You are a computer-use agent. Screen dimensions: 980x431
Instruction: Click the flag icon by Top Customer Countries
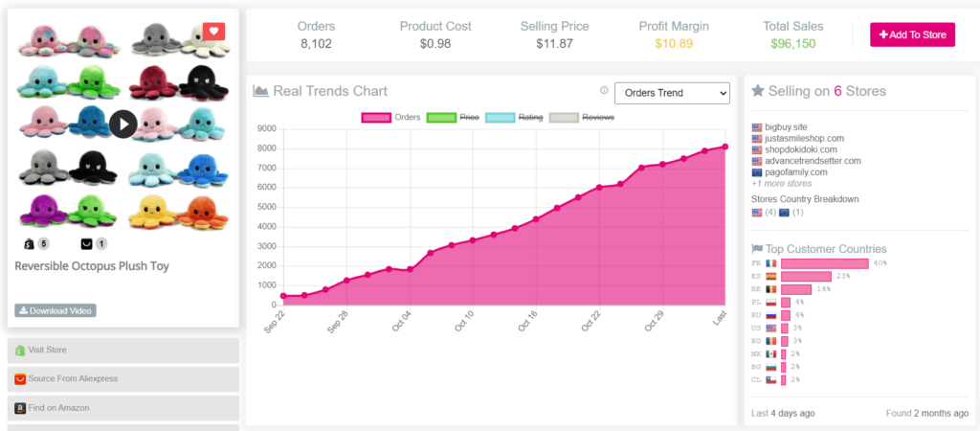pyautogui.click(x=757, y=248)
